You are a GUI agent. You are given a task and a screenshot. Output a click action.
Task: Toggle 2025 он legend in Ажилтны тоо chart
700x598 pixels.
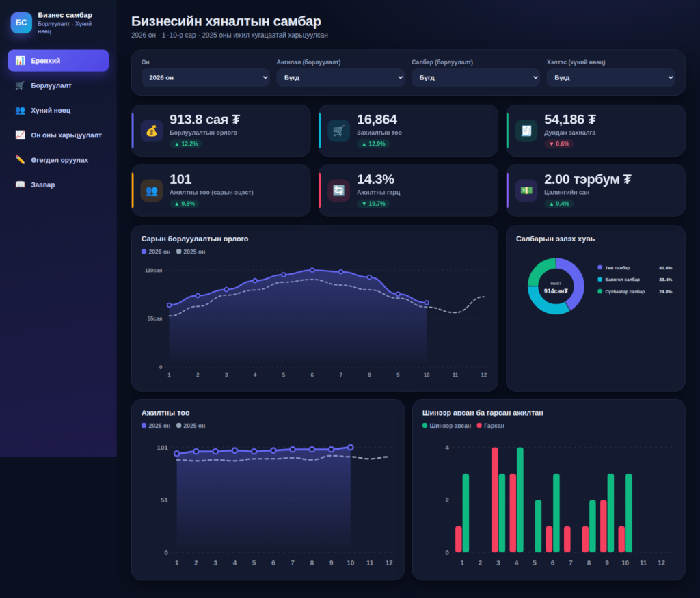tap(191, 426)
